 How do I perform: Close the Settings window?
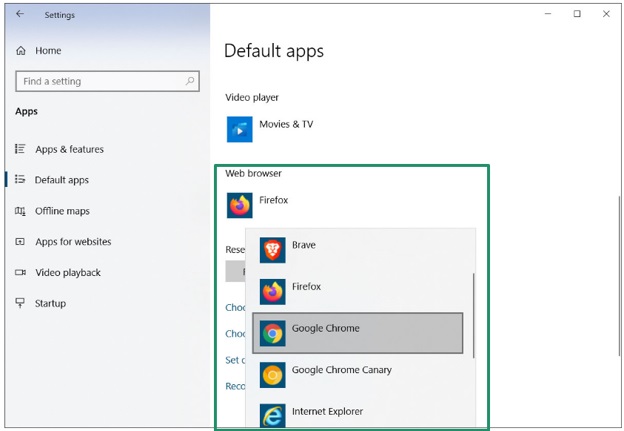click(606, 14)
